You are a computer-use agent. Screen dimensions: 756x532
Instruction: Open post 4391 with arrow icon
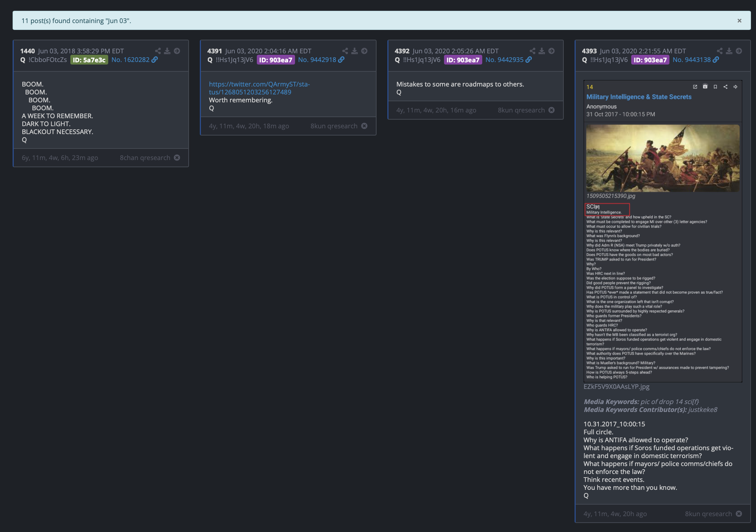365,51
